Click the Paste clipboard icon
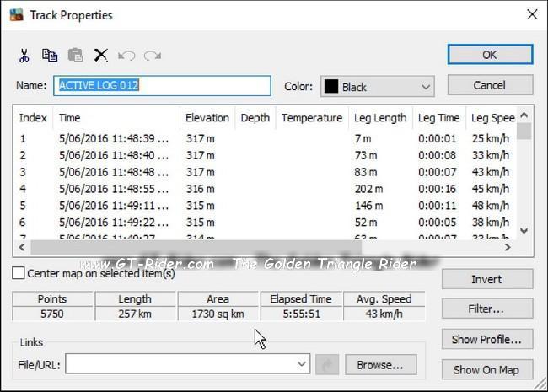The width and height of the screenshot is (548, 392). point(75,56)
